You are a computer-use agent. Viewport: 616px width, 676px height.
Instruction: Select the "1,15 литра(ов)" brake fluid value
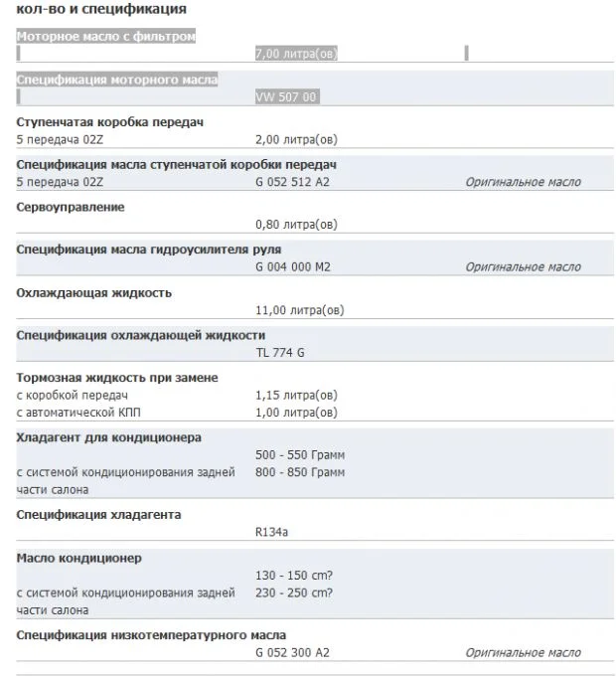(296, 395)
